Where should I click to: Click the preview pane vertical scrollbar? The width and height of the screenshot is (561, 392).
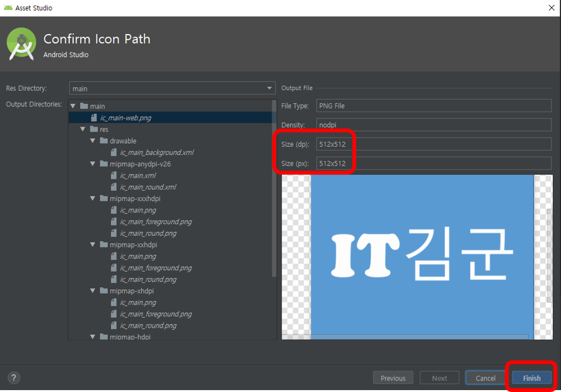point(550,256)
